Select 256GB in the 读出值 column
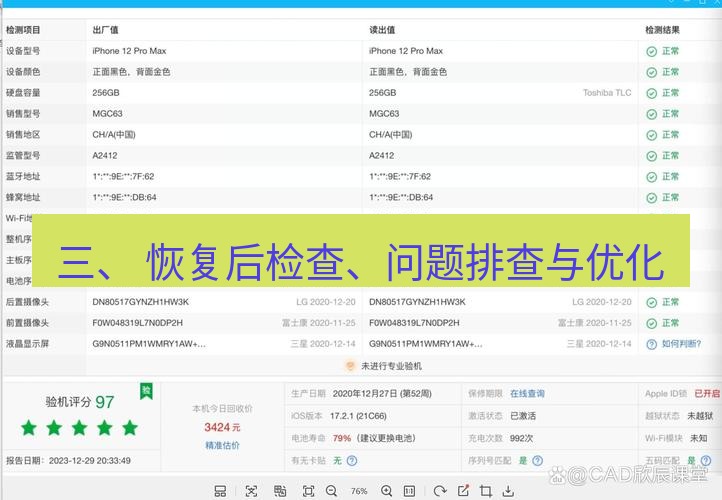The image size is (722, 500). (x=383, y=93)
